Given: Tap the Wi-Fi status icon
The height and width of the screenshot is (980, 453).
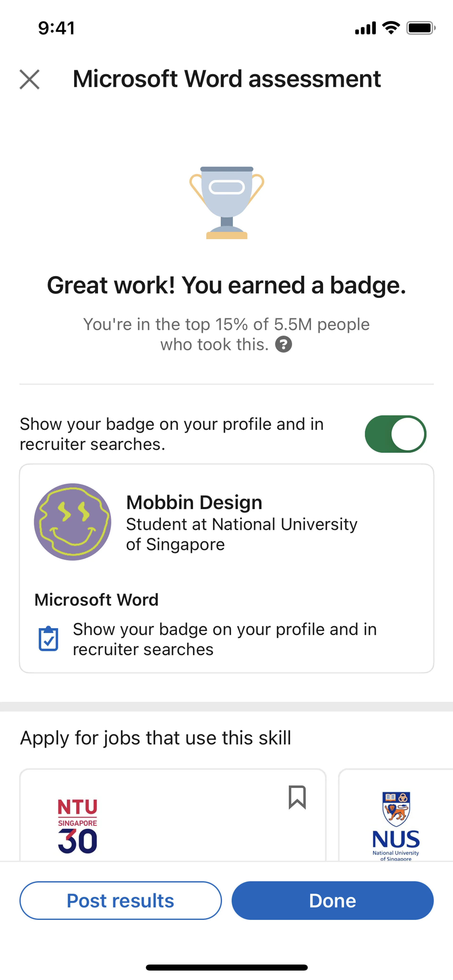Looking at the screenshot, I should point(391,28).
